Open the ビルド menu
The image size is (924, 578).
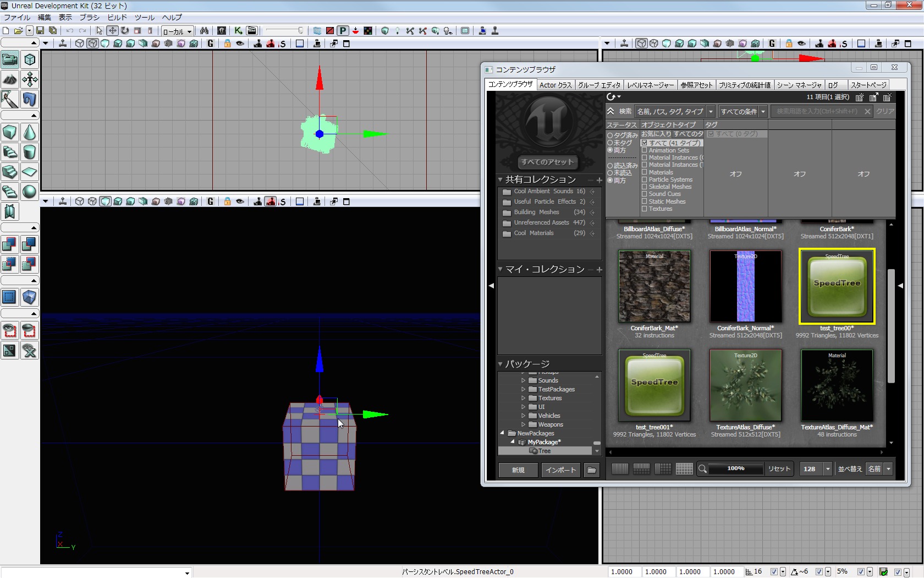[x=117, y=17]
